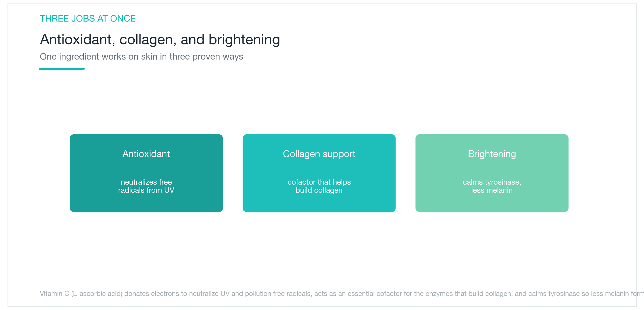The image size is (644, 310).
Task: Open the Brightening card
Action: pos(492,173)
